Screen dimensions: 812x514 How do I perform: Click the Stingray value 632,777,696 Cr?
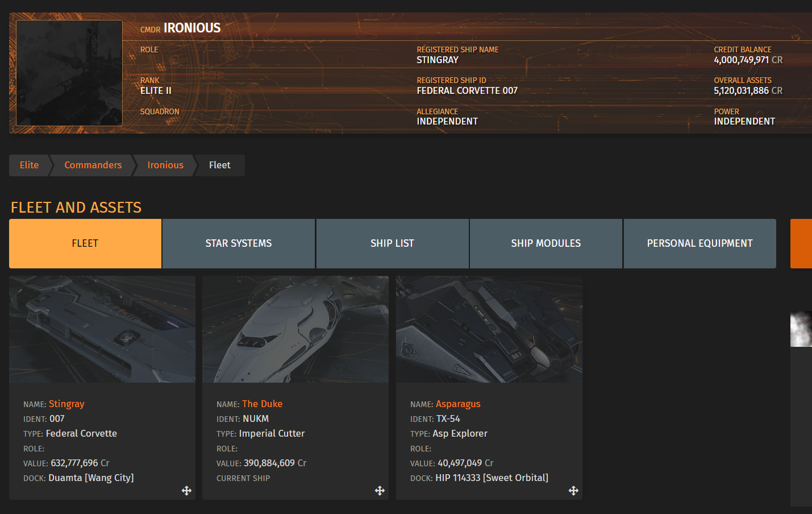[80, 463]
